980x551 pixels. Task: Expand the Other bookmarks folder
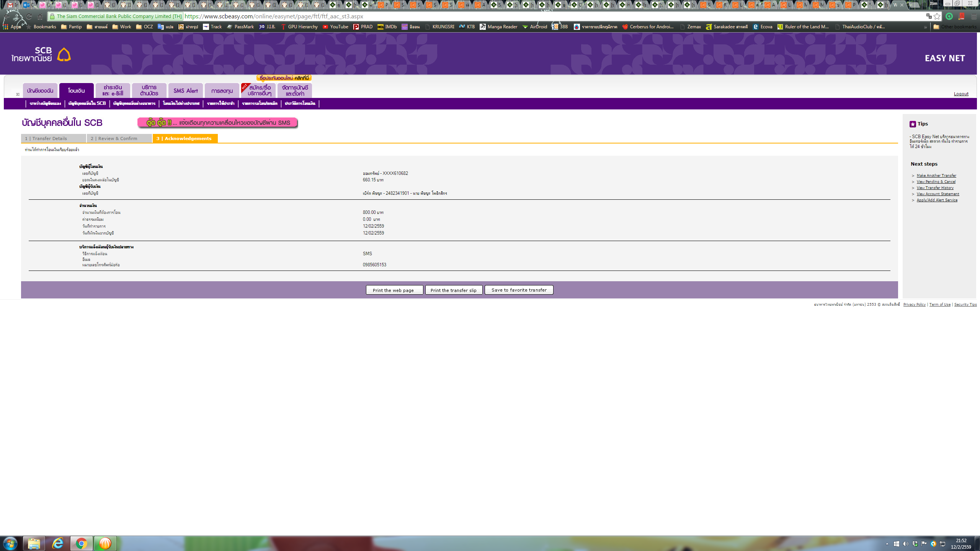pyautogui.click(x=955, y=27)
